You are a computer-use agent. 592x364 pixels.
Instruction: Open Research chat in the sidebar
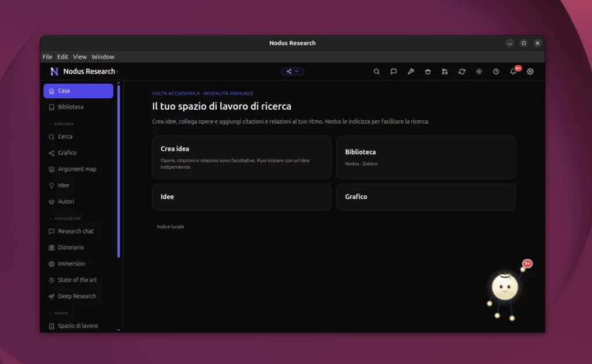pos(78,231)
